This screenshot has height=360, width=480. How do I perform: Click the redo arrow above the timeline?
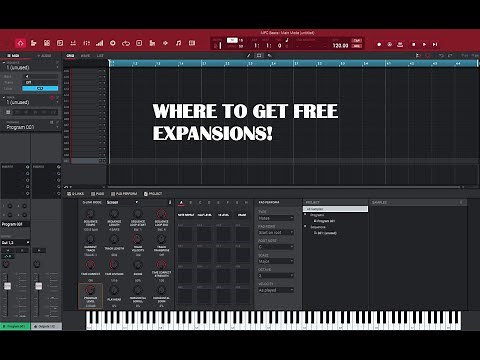(x=450, y=56)
